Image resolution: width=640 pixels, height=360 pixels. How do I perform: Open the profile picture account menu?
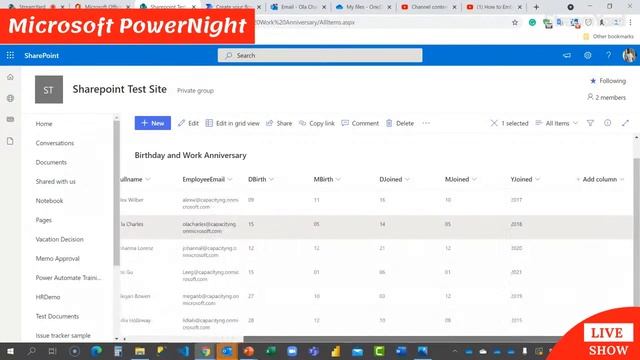tap(629, 56)
